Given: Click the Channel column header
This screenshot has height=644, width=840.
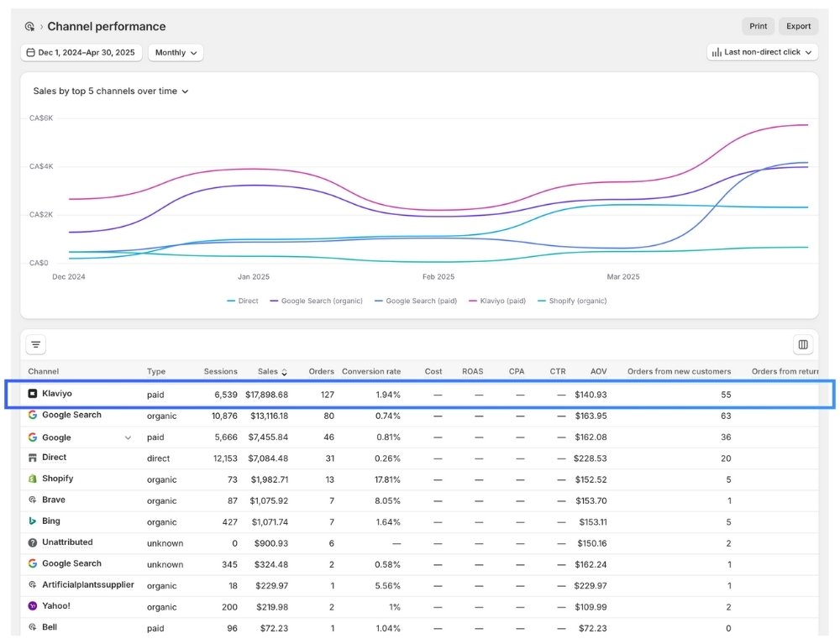Looking at the screenshot, I should (x=44, y=371).
